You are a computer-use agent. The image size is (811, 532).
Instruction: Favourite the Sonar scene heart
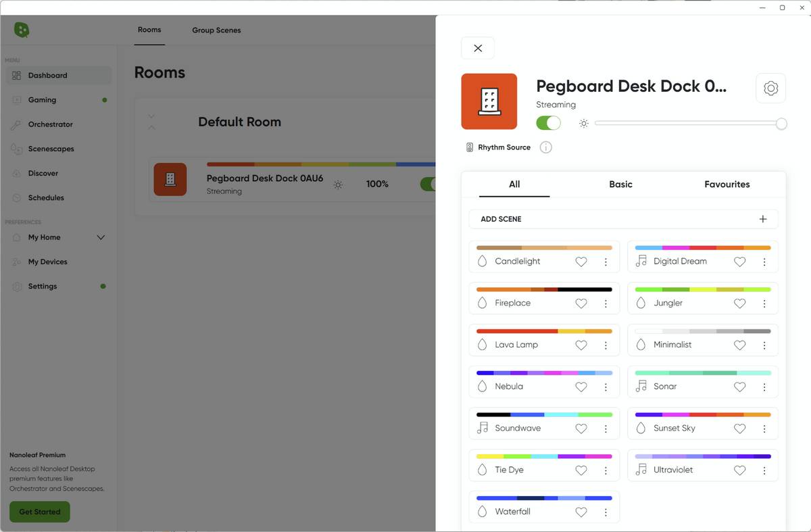tap(740, 387)
